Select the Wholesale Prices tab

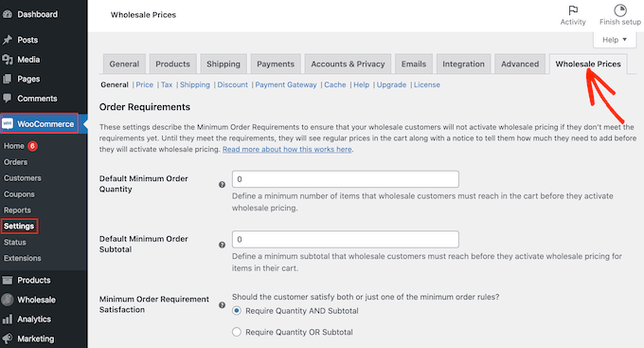[x=588, y=64]
